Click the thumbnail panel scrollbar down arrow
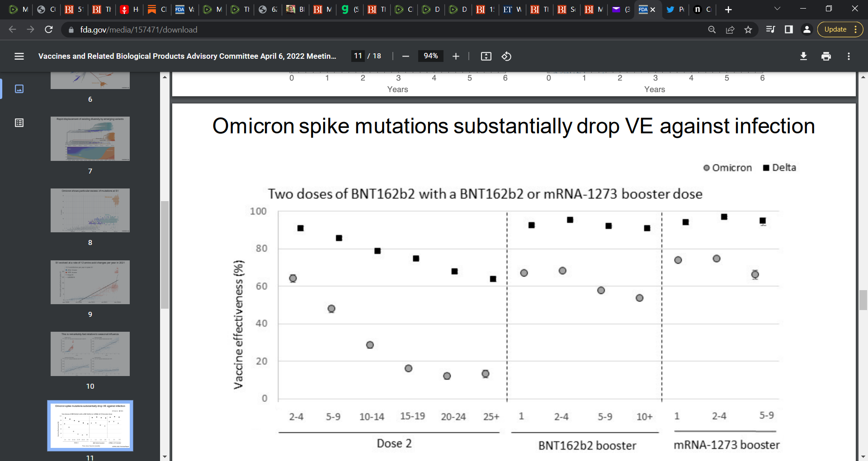 point(165,456)
